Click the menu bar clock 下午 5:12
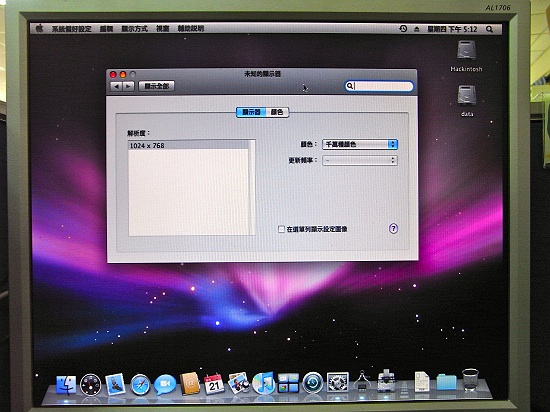The image size is (550, 412). tap(452, 29)
